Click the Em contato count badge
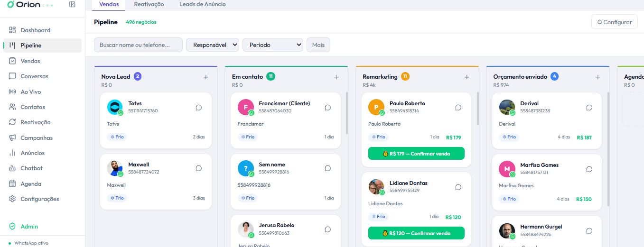644x247 pixels. click(x=271, y=76)
